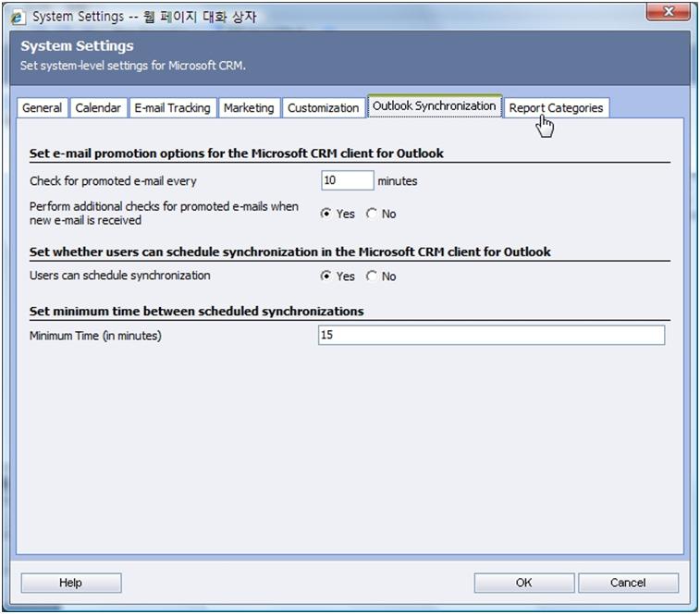Select Yes for additional promoted e-mail checks
Image resolution: width=700 pixels, height=614 pixels.
coord(325,214)
